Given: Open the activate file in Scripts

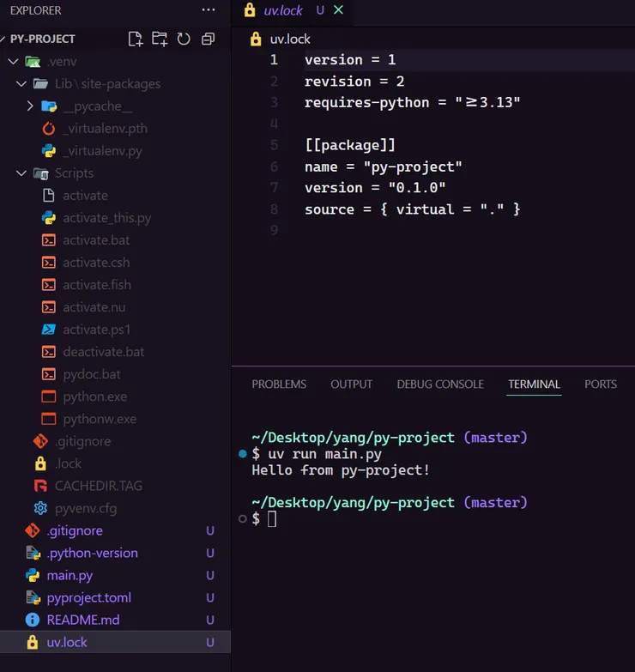Looking at the screenshot, I should point(85,196).
